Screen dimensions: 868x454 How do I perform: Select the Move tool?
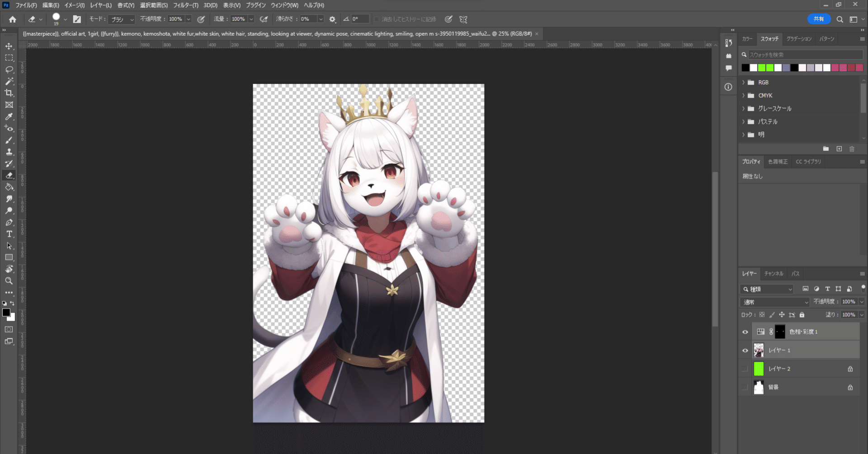(x=9, y=46)
